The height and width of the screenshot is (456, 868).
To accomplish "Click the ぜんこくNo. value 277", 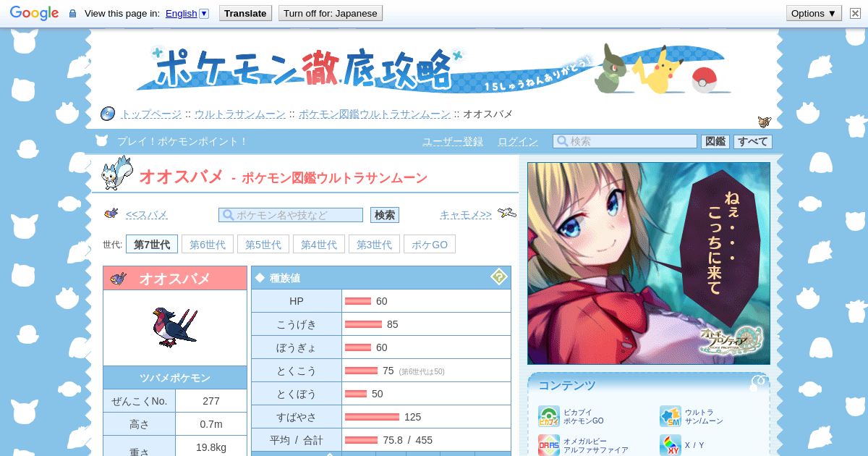I will (x=211, y=401).
